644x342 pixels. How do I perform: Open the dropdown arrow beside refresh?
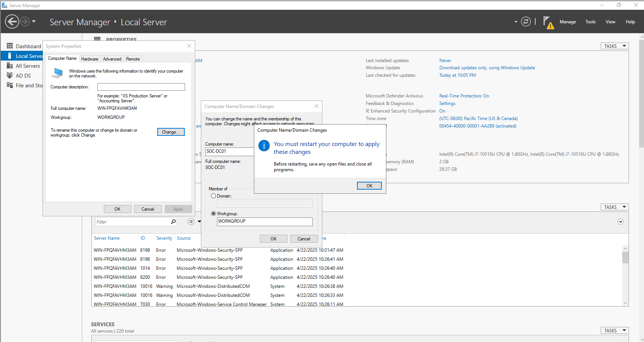pos(516,22)
